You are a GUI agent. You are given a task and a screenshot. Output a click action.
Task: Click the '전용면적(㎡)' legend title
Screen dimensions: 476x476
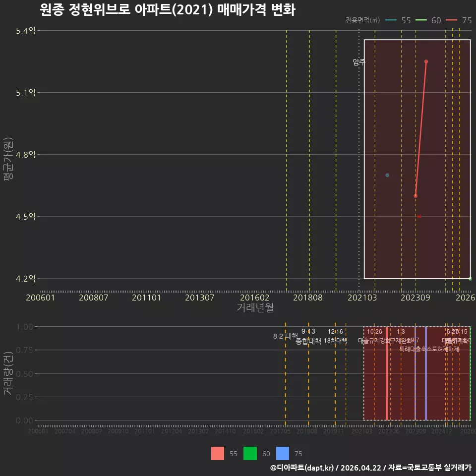tap(363, 20)
